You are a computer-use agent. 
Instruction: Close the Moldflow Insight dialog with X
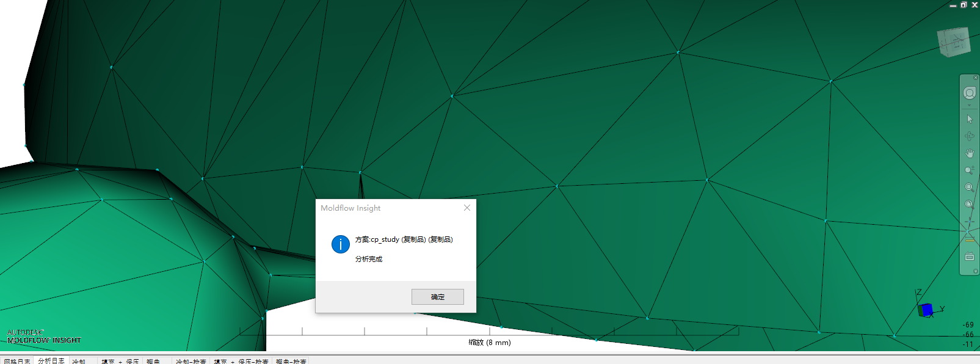(467, 208)
